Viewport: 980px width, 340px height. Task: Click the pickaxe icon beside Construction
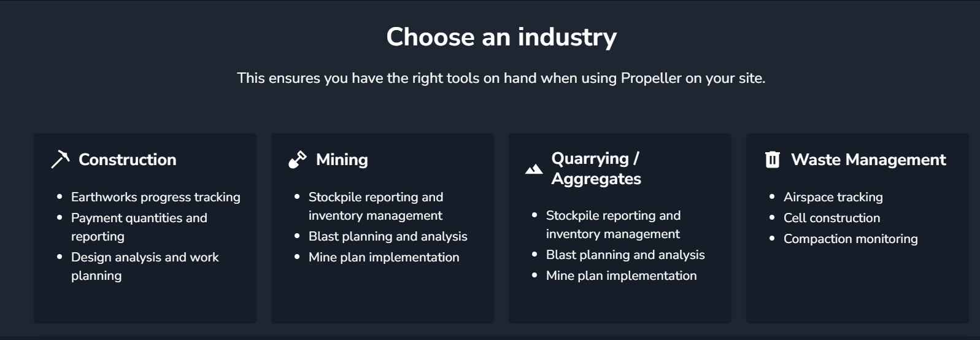(x=60, y=160)
